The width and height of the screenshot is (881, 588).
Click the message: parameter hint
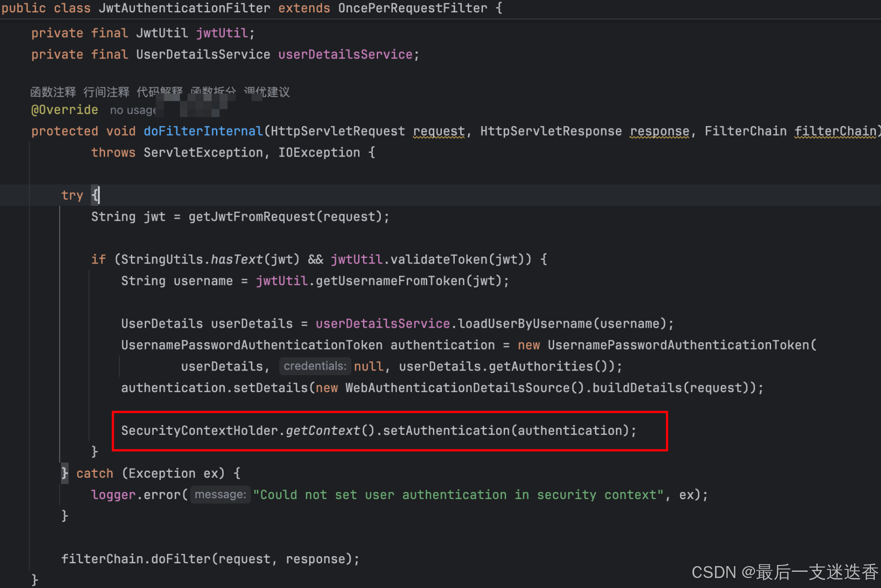tap(220, 495)
